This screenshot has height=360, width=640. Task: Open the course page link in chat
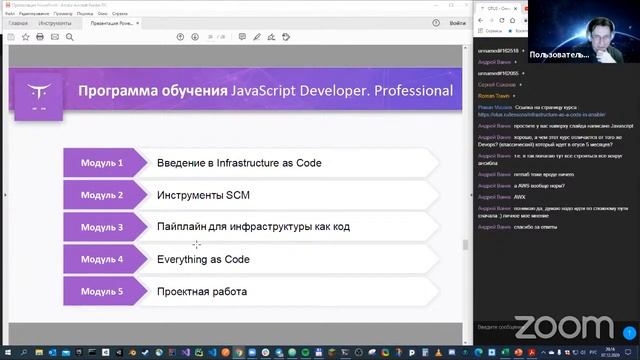coord(541,115)
